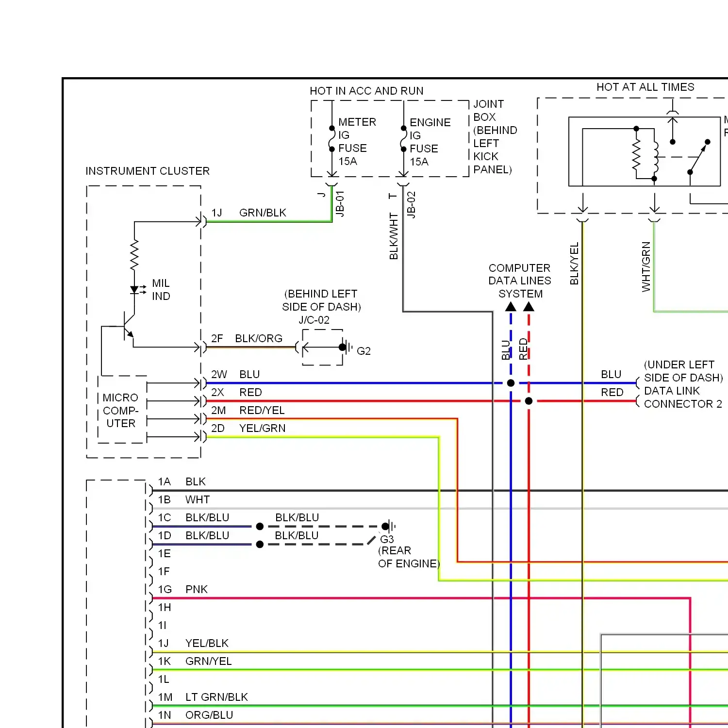Select the "YEL/GRN" wire label

(263, 428)
